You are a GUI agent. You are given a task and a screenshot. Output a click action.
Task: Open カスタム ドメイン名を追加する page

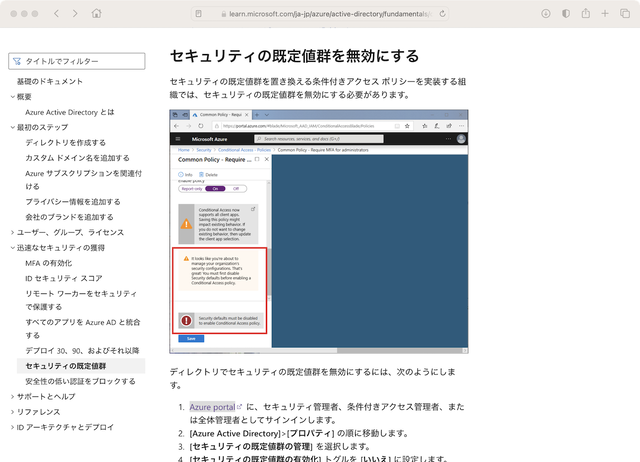point(77,158)
